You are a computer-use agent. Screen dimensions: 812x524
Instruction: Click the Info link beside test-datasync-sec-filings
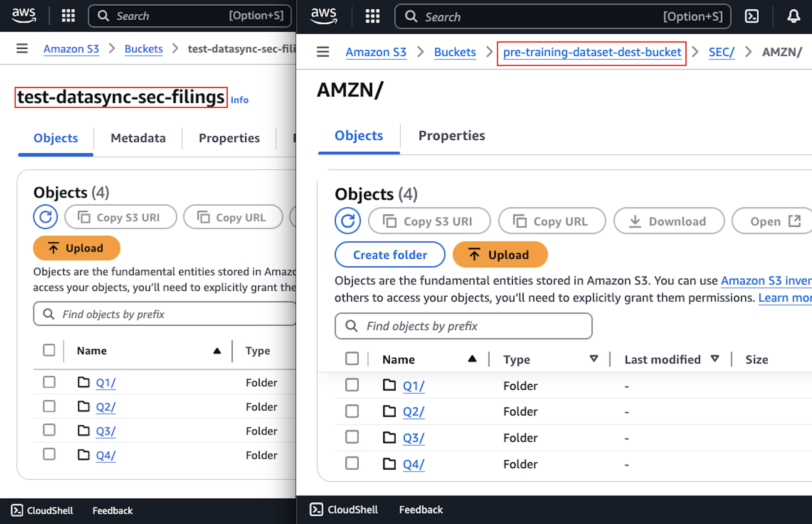(239, 100)
